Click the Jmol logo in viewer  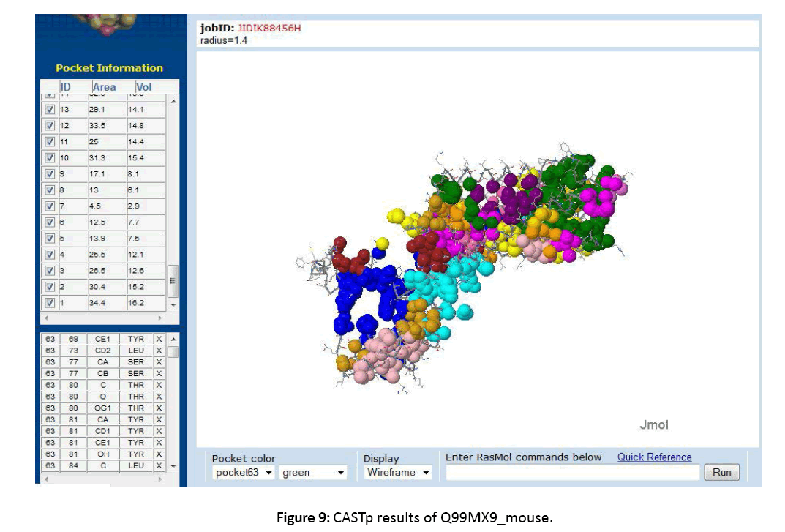pyautogui.click(x=653, y=424)
